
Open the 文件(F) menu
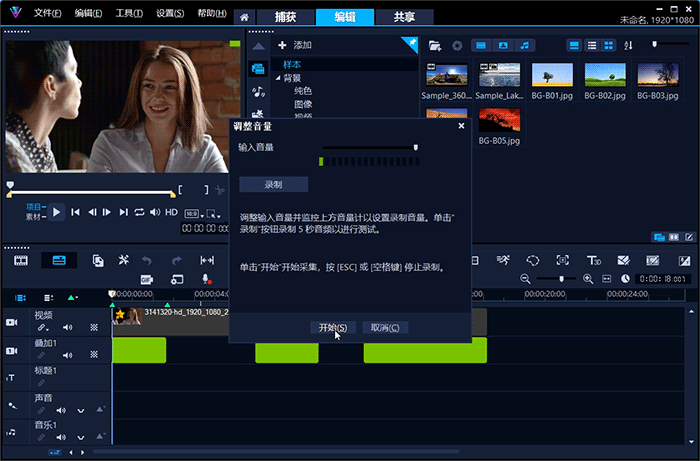(x=47, y=13)
